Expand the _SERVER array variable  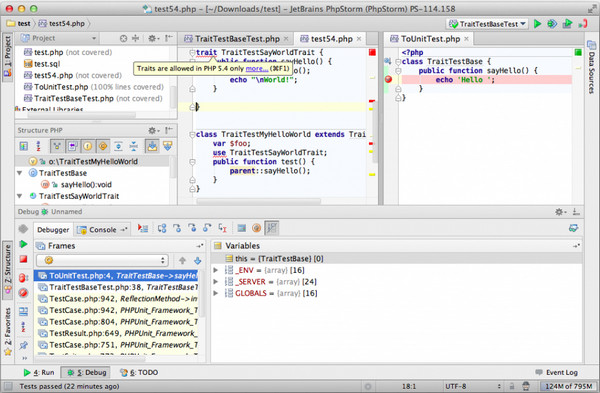point(215,282)
